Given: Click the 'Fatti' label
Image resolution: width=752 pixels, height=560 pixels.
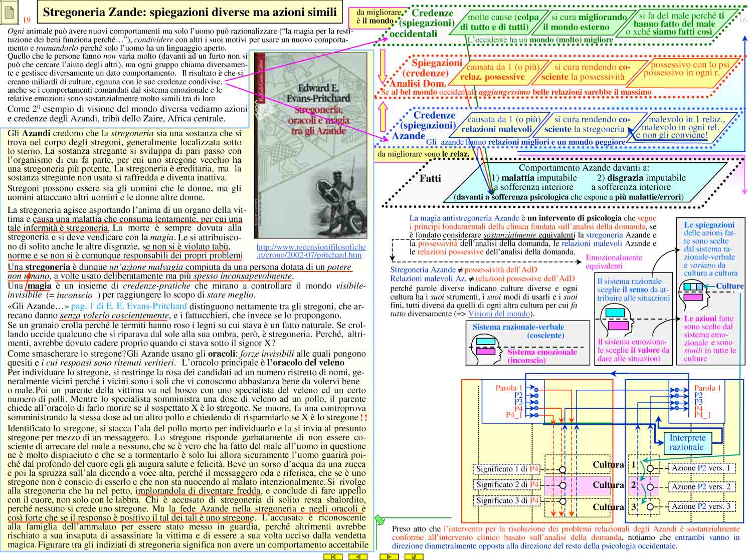Looking at the screenshot, I should tap(430, 178).
